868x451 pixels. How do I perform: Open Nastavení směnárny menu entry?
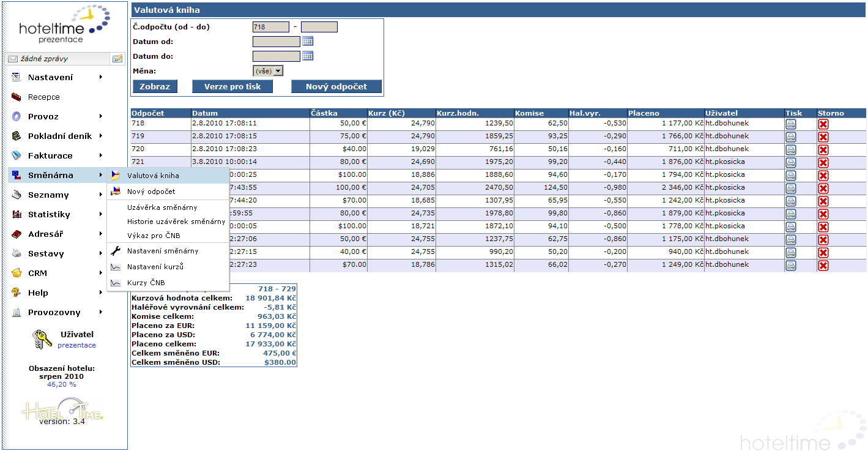coord(168,251)
